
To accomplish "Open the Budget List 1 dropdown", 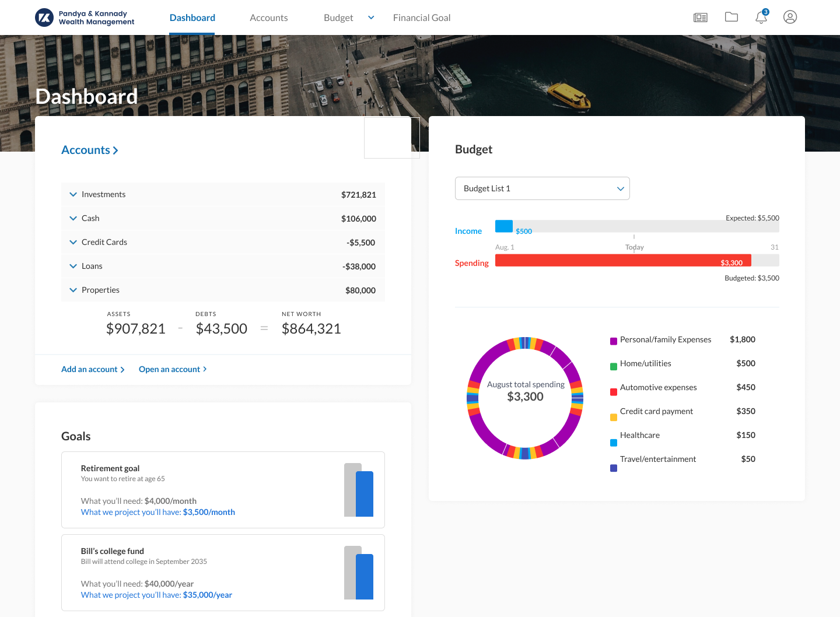I will (x=542, y=188).
